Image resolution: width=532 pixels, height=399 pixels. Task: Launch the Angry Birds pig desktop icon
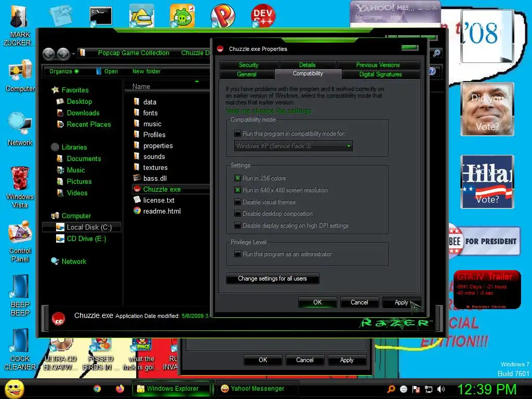pos(182,16)
